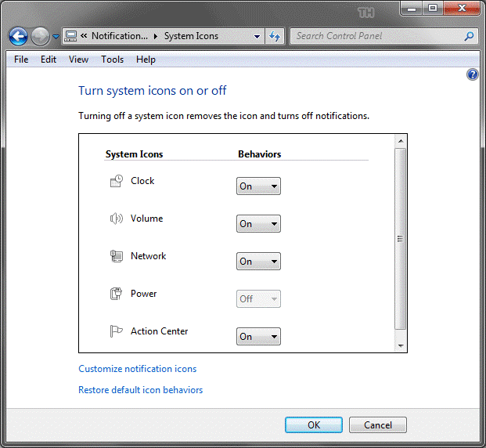486x448 pixels.
Task: Click the disabled Power behavior dropdown
Action: point(258,298)
